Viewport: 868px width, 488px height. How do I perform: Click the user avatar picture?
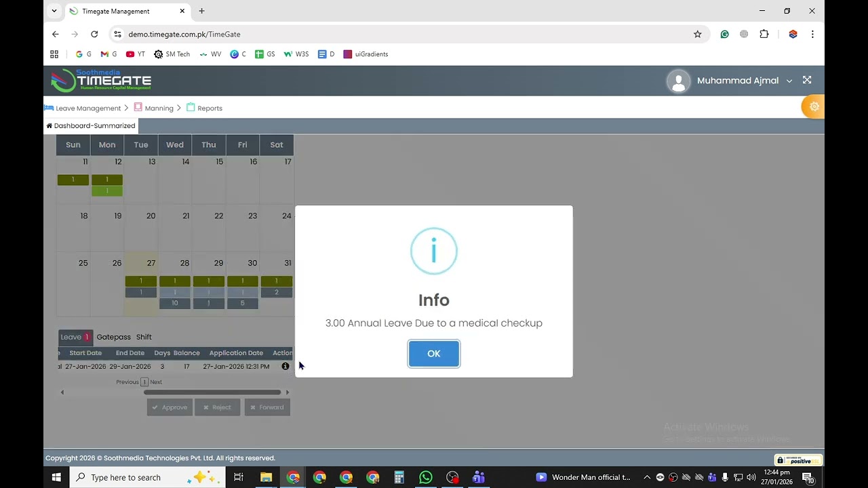point(678,81)
